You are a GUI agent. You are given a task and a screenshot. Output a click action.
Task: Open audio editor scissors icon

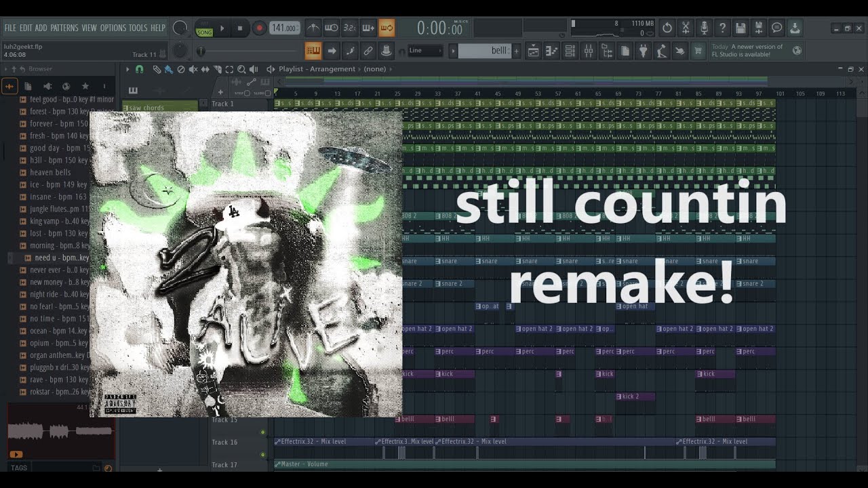(x=686, y=28)
